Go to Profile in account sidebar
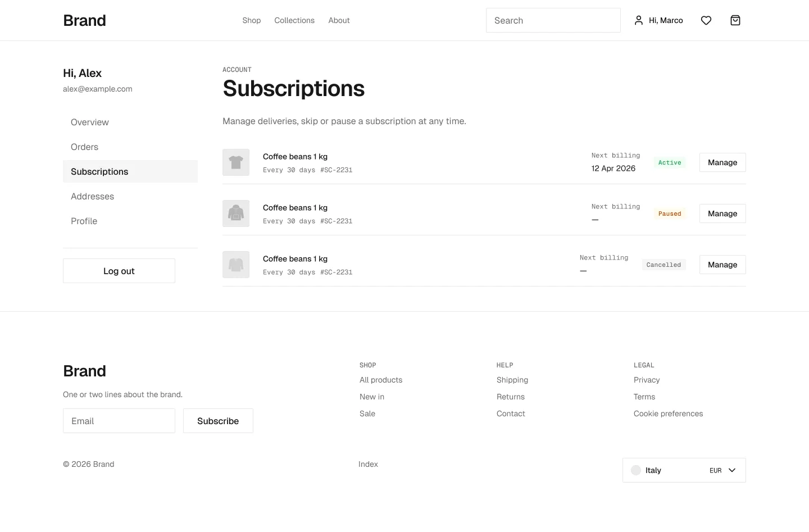The image size is (809, 532). 130,221
